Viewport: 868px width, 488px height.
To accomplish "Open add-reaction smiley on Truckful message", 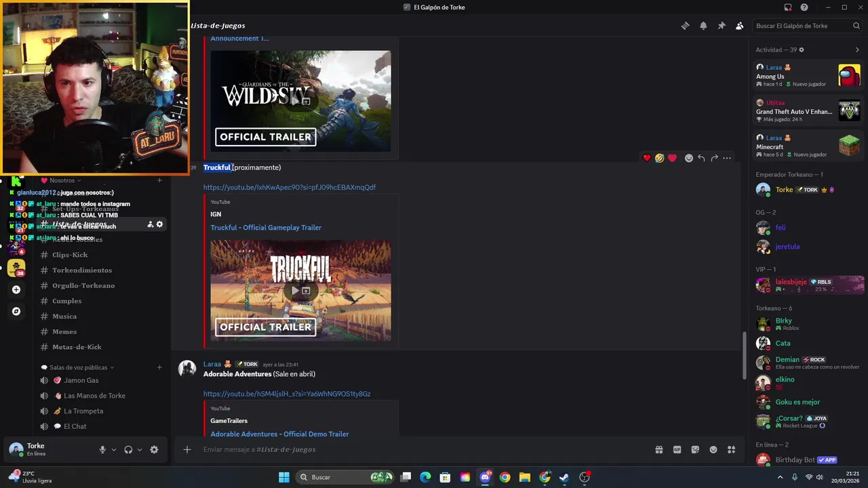I will coord(689,158).
